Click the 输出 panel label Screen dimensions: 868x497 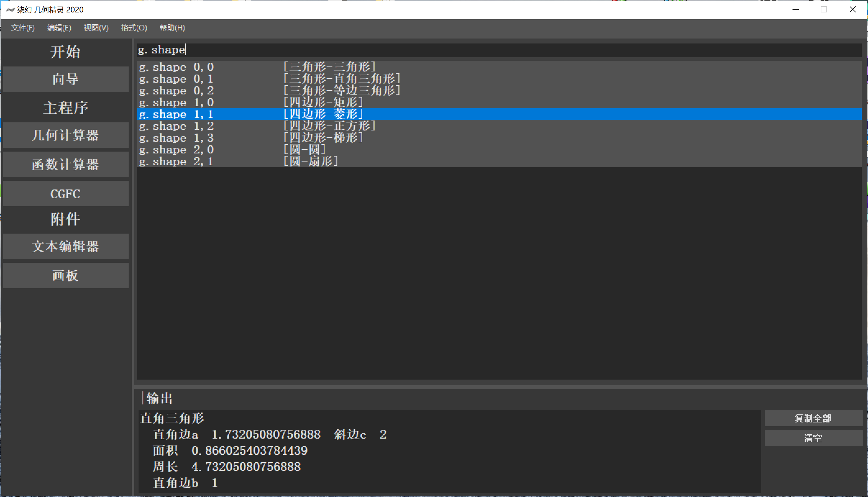pyautogui.click(x=159, y=398)
